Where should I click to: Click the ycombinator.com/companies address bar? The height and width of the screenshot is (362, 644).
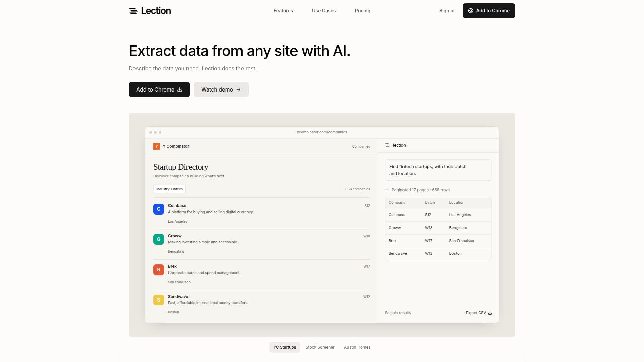coord(322,132)
